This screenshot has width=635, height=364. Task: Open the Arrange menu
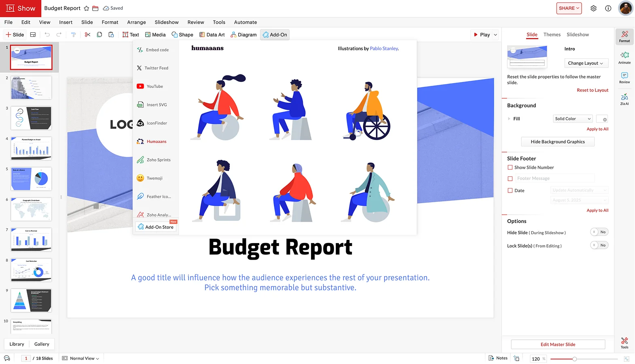coord(136,22)
